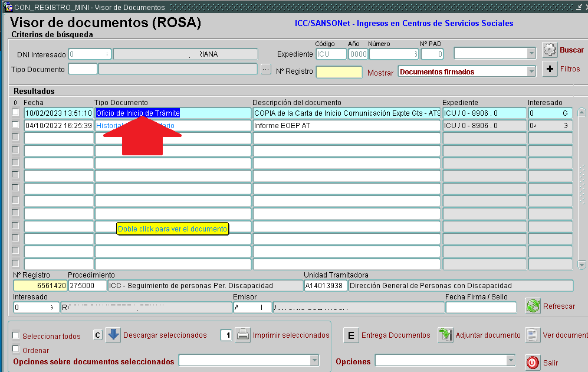Click the Entrega Documentos E button
Image resolution: width=588 pixels, height=372 pixels.
(351, 335)
